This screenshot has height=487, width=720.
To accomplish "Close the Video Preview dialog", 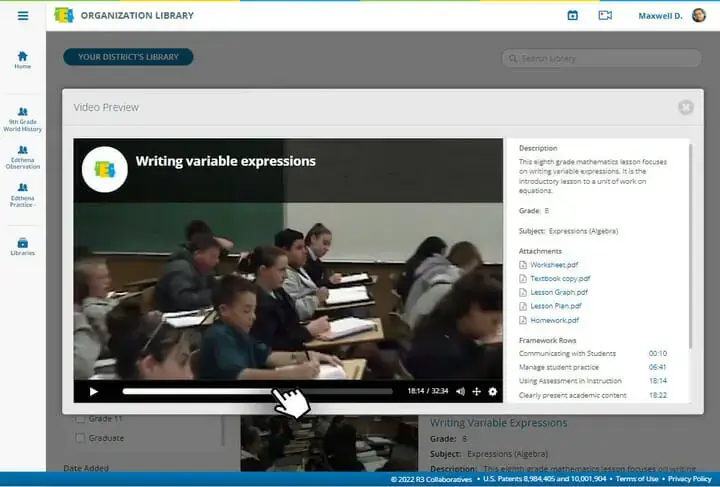I will (686, 107).
